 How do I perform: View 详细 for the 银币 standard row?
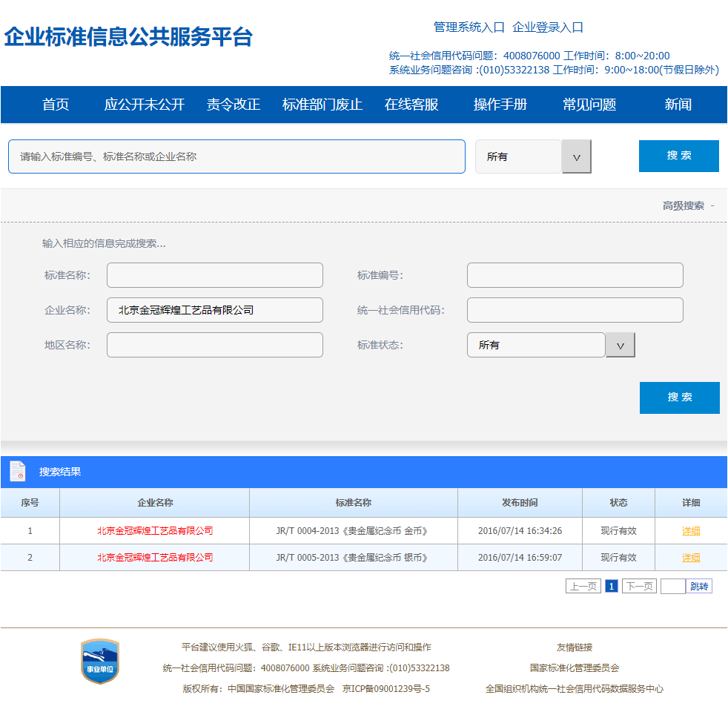[691, 558]
